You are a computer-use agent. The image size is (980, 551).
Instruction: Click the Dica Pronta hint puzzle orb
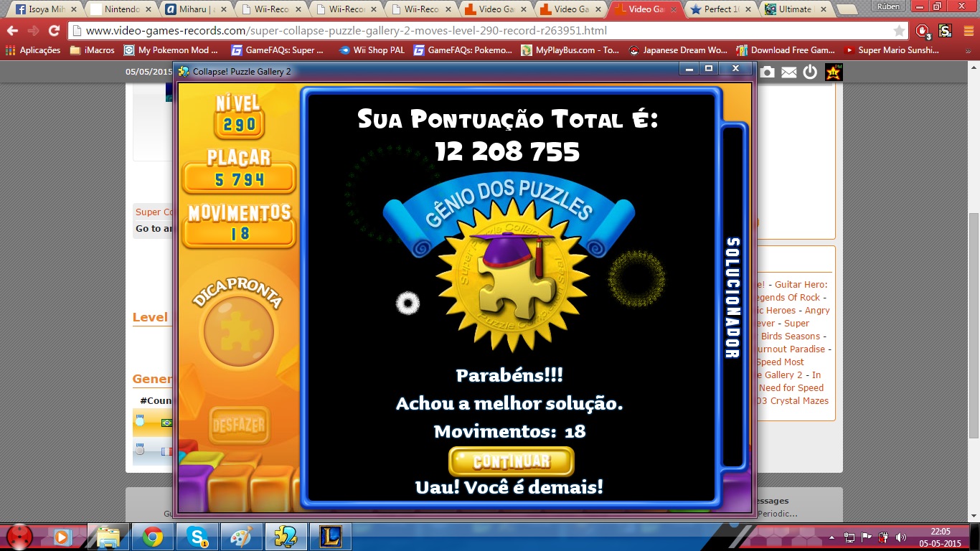point(238,331)
